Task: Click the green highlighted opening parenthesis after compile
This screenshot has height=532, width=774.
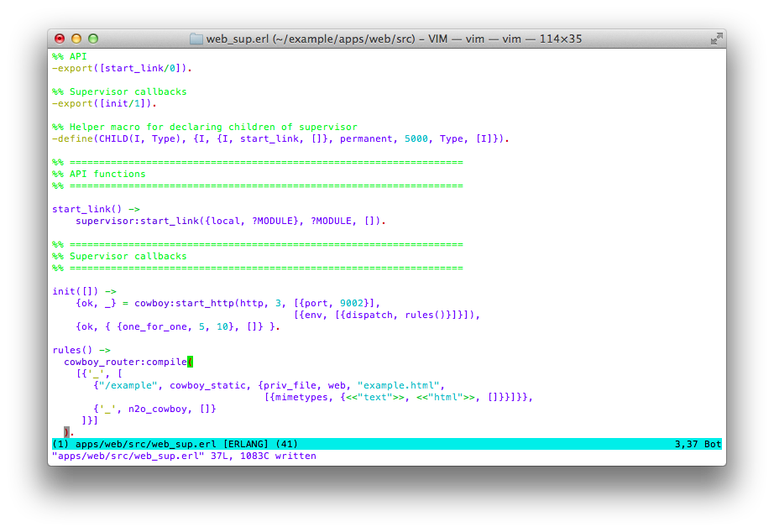Action: (191, 362)
